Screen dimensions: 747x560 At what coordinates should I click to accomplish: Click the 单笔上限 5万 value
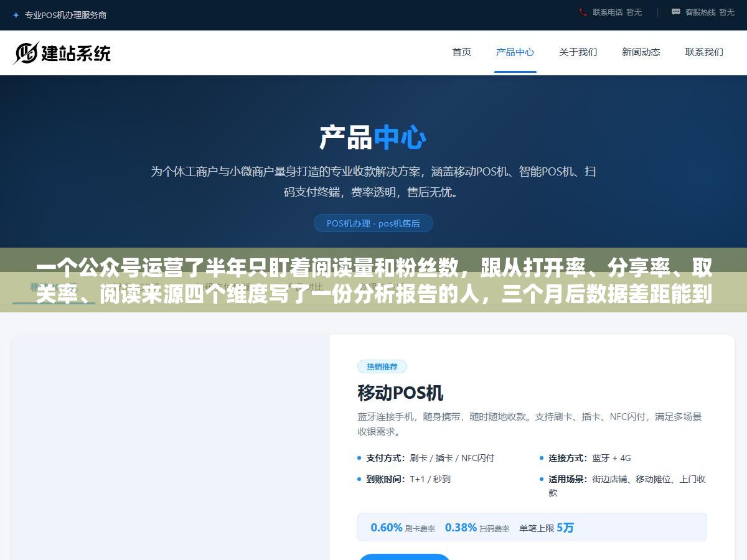547,528
